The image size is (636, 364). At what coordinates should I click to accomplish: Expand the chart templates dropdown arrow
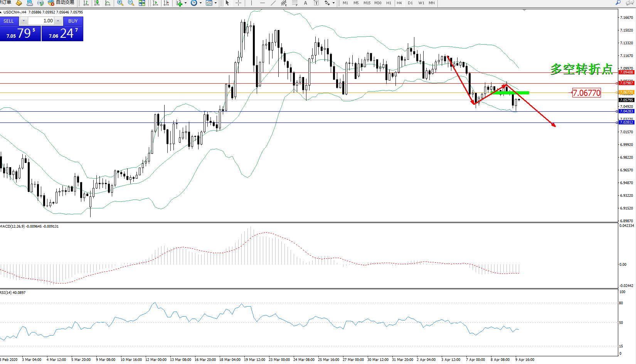coord(215,3)
